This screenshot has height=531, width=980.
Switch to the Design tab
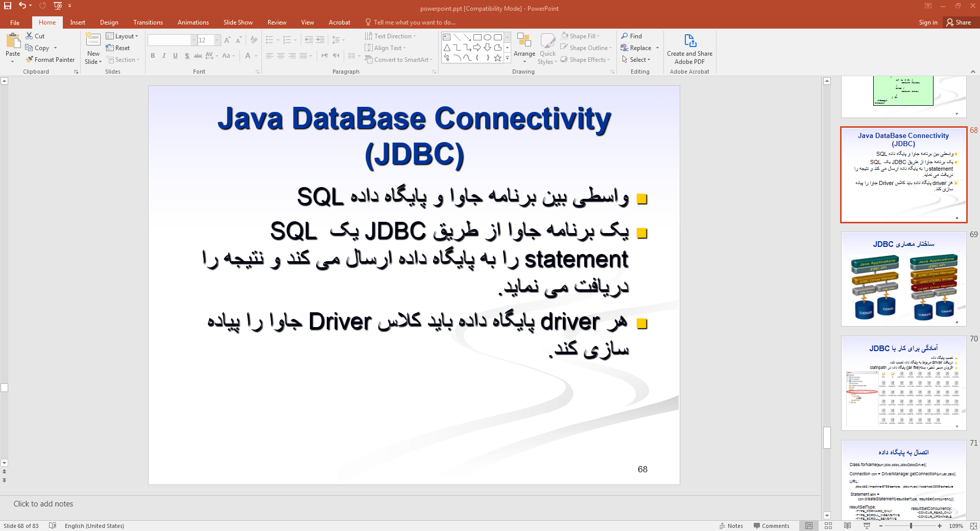[109, 22]
